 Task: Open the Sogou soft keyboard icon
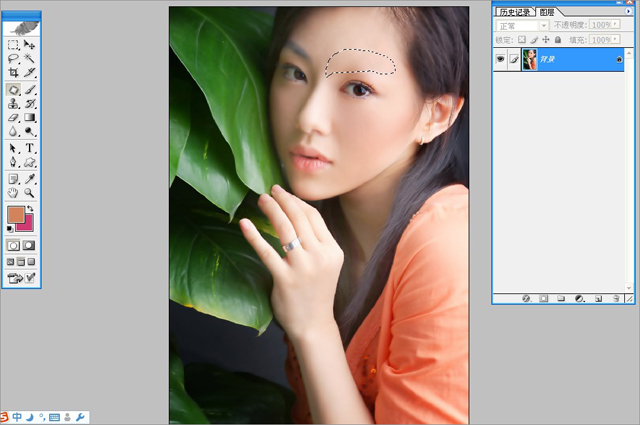coord(54,417)
